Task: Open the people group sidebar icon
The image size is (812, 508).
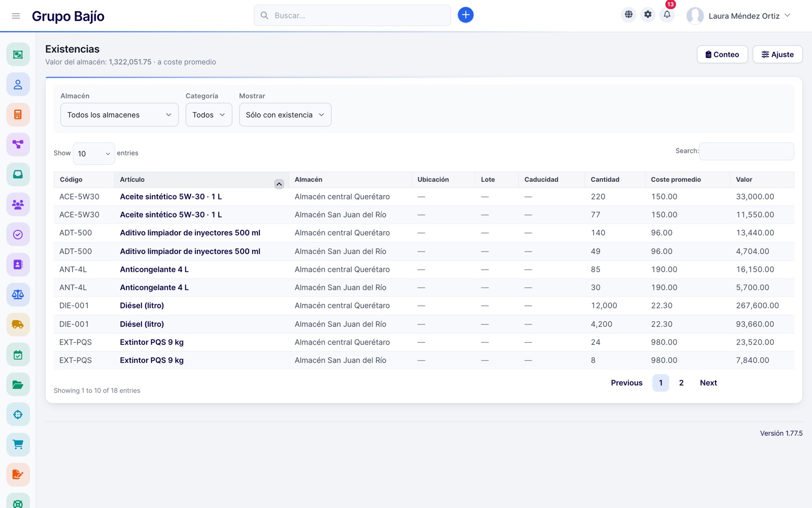Action: [x=18, y=204]
